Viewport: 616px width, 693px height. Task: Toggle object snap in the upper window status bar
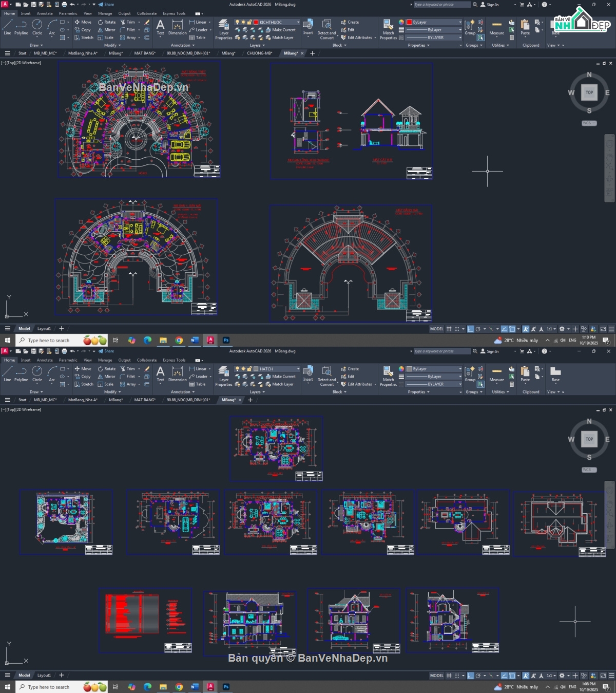[x=512, y=329]
